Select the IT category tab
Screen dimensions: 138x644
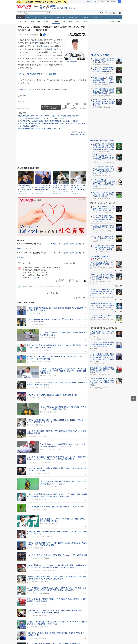click(64, 21)
